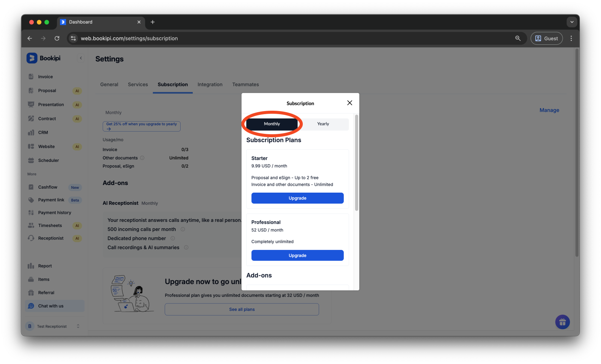Click the browser address bar URL
This screenshot has height=364, width=601.
pos(129,38)
